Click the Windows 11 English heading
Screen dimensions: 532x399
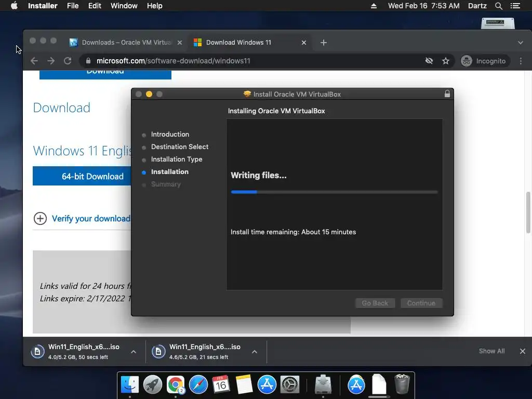[x=82, y=151]
